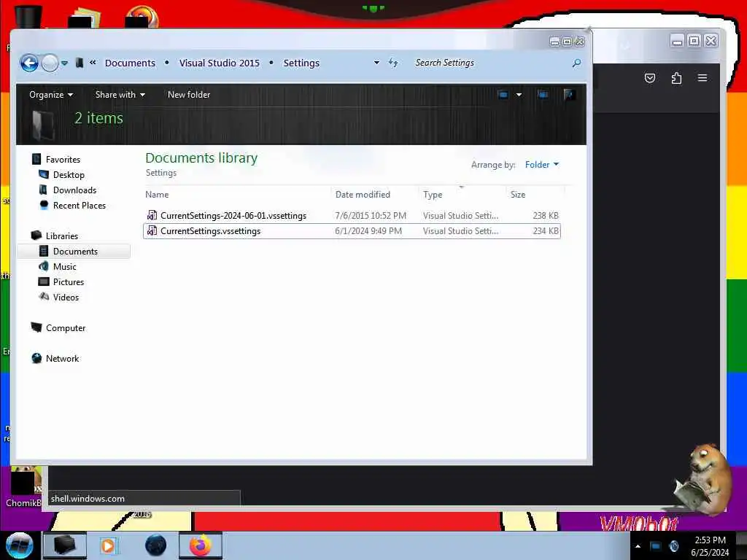This screenshot has width=747, height=560.
Task: Open Firefox Pocket icon in background window
Action: pyautogui.click(x=650, y=78)
